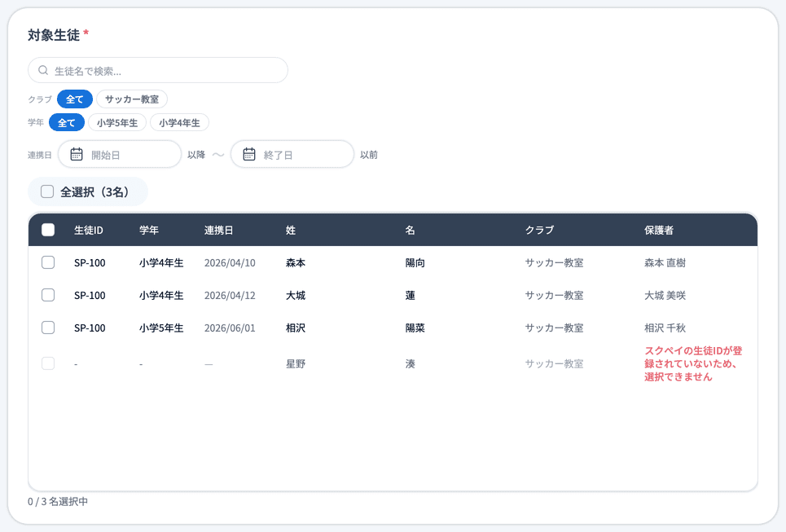Filter students by 小学5年生 chip
This screenshot has height=532, width=786.
tap(117, 122)
